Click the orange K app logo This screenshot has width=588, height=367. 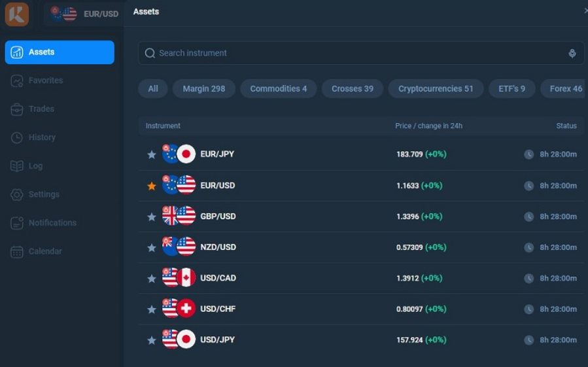pos(17,14)
